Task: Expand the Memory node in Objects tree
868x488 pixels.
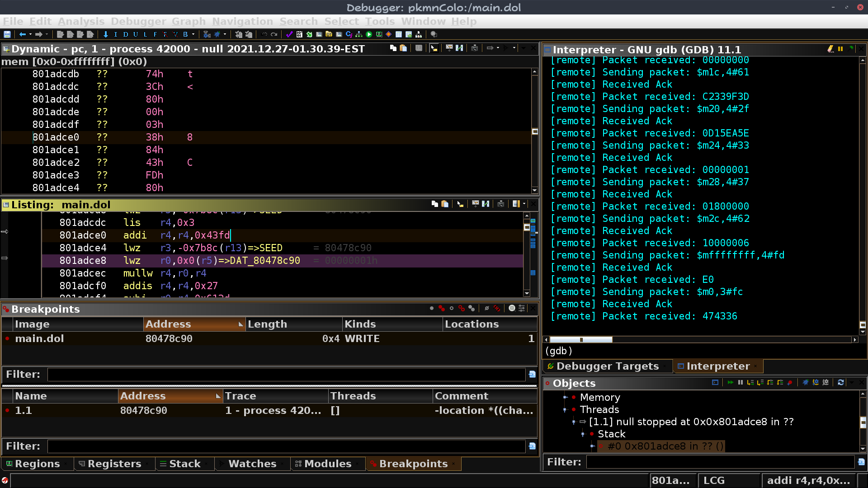Action: (565, 398)
